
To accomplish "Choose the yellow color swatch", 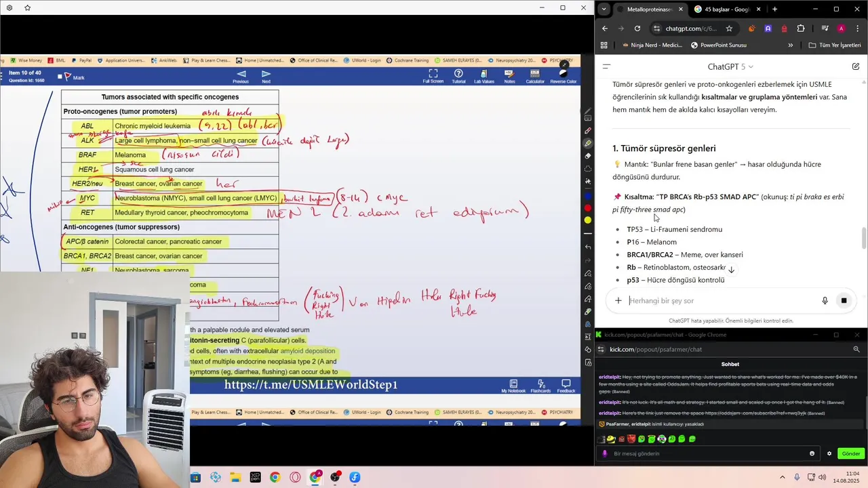I will click(588, 220).
